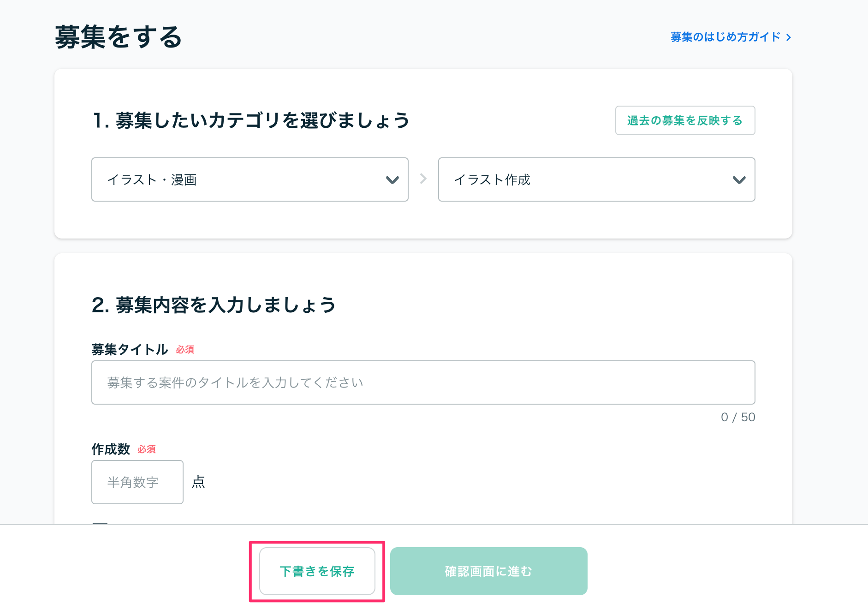
Task: Click the arrow icon beside 募集のはじめ方ガイド
Action: pyautogui.click(x=789, y=37)
